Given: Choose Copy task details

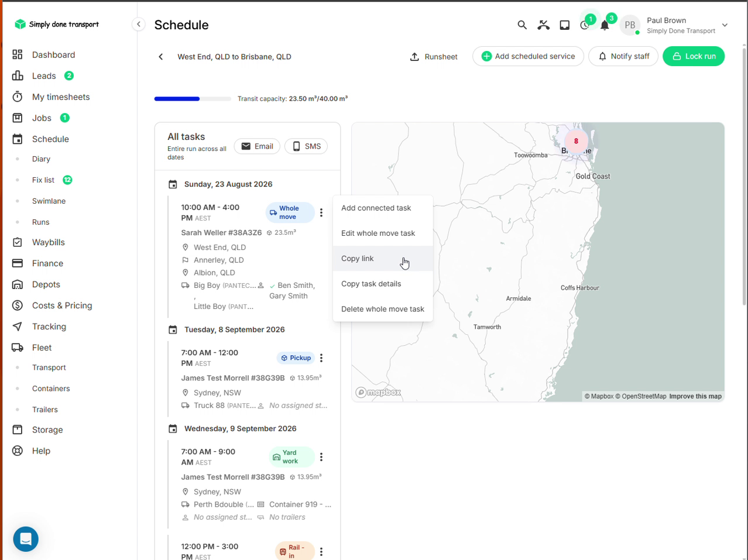Looking at the screenshot, I should click(383, 284).
